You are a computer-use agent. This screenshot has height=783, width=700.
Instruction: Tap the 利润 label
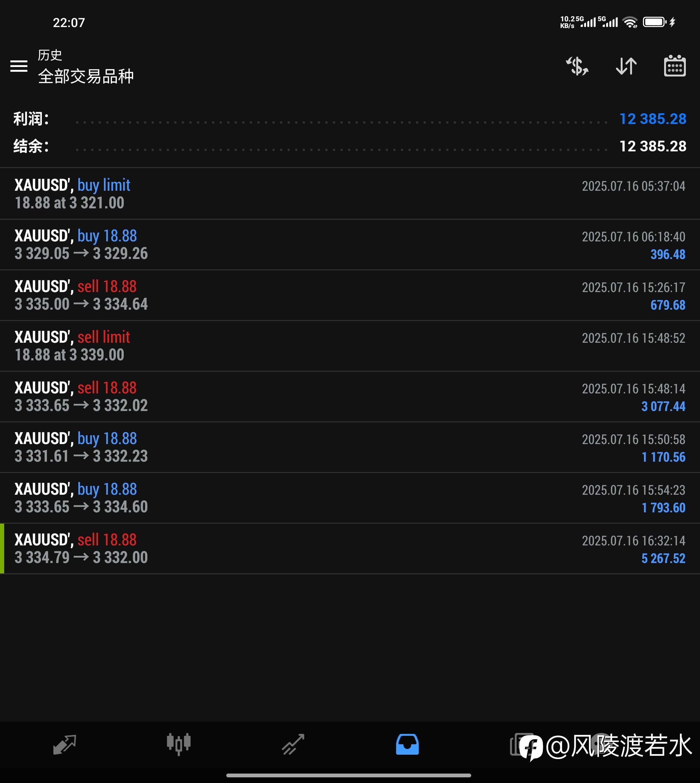pyautogui.click(x=31, y=119)
